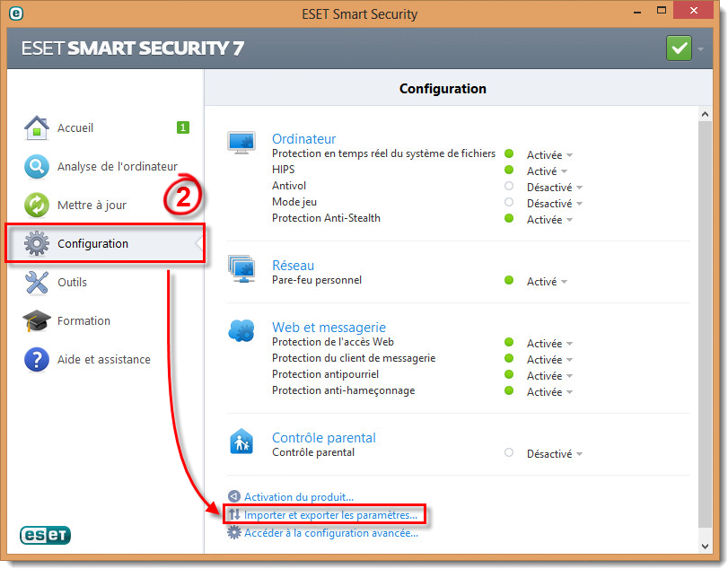Click Importer et exporter les paramètres link
728x569 pixels.
tap(330, 515)
